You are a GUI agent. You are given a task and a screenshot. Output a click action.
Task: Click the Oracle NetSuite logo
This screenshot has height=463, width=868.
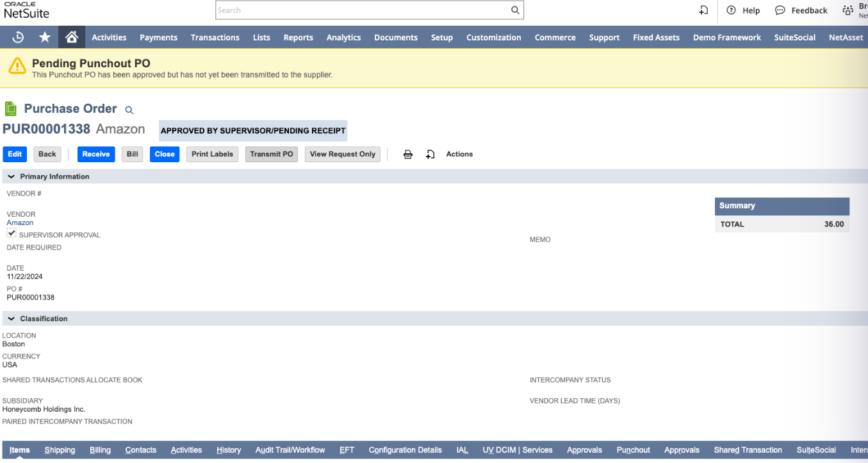click(26, 10)
